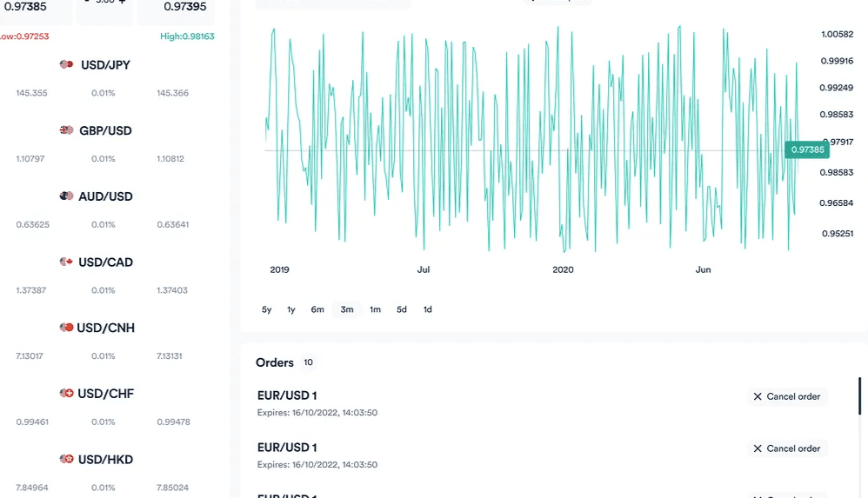Click the 0.97385 current price marker on chart
Screen dimensions: 868x498
point(806,149)
